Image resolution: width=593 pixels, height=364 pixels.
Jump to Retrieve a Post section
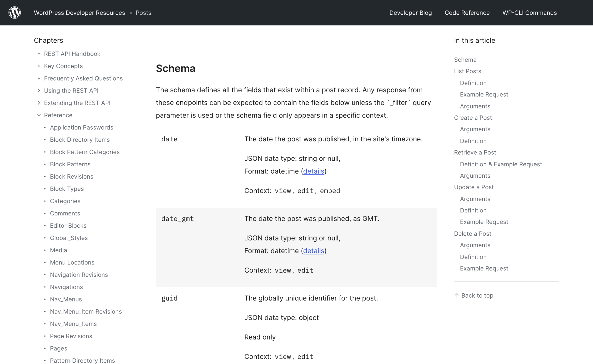pyautogui.click(x=475, y=152)
